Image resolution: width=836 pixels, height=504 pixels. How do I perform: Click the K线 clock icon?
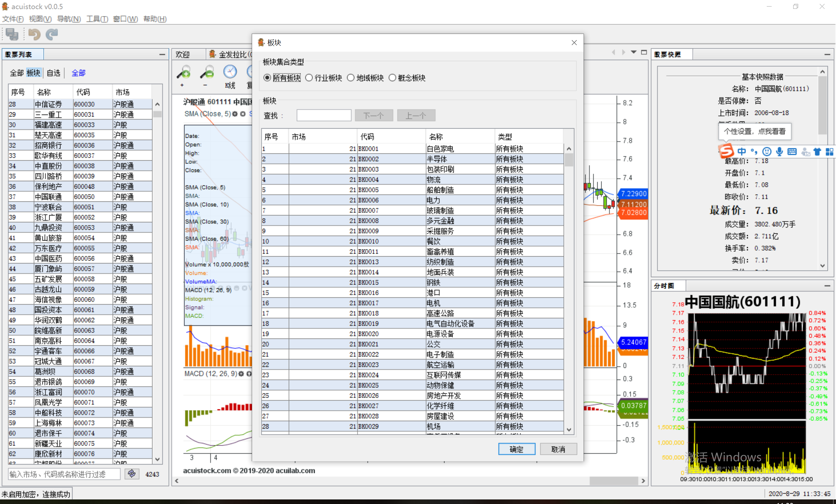(230, 72)
